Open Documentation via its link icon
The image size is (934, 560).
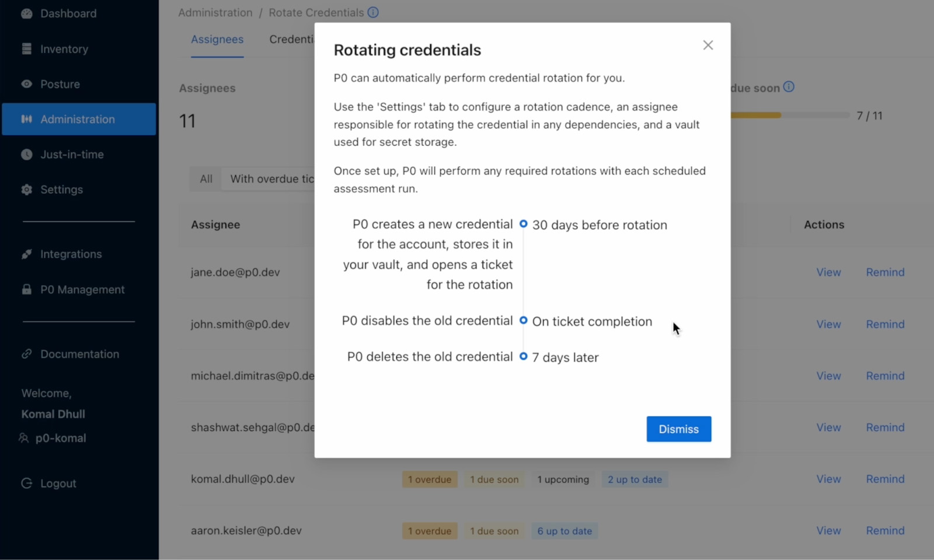(27, 353)
